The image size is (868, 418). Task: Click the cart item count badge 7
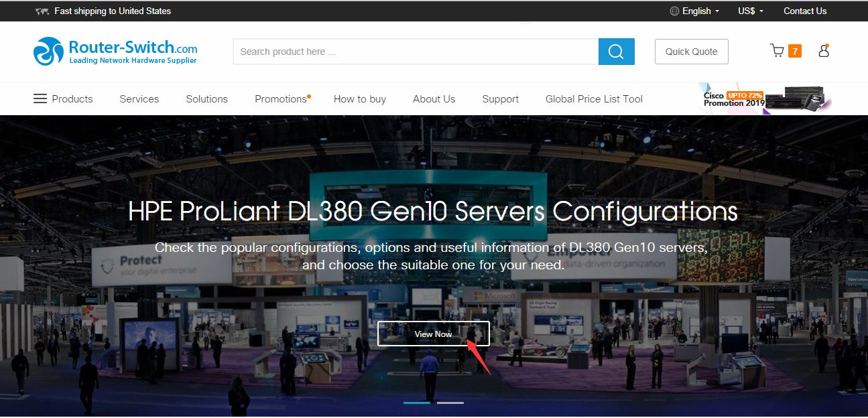pyautogui.click(x=795, y=51)
